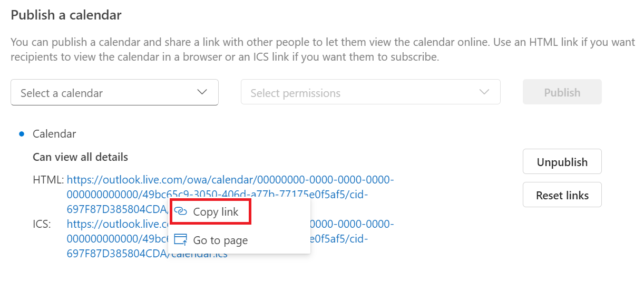Image resolution: width=644 pixels, height=290 pixels.
Task: Click the Can view all details text
Action: (80, 157)
